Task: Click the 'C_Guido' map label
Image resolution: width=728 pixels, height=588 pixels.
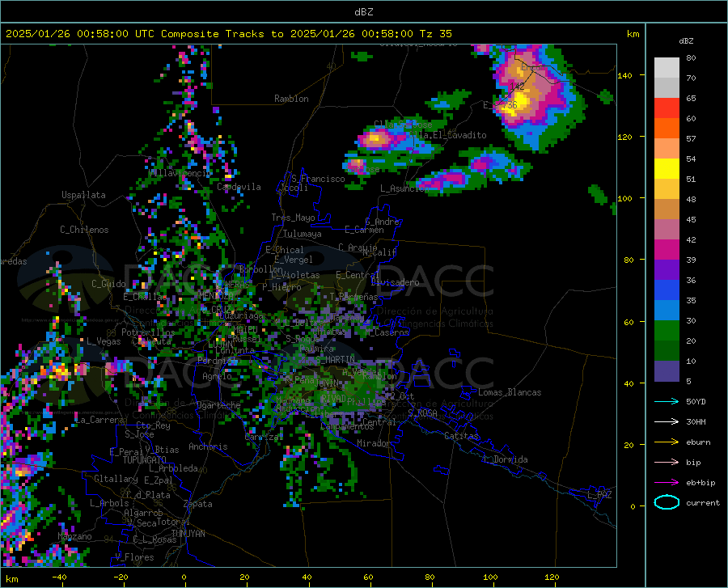Action: click(x=108, y=284)
